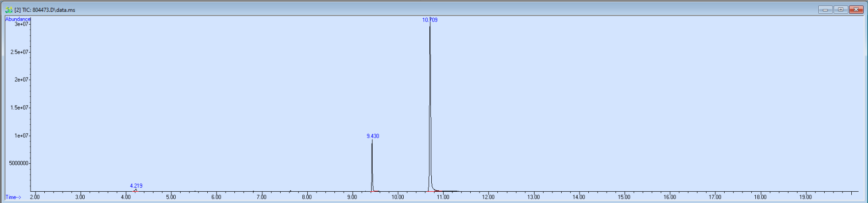Click the 1e+07 abundance tick label
The width and height of the screenshot is (868, 203).
(22, 136)
